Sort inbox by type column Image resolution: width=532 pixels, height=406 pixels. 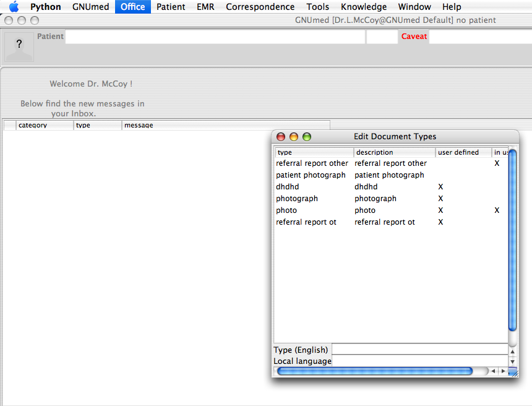[x=97, y=125]
